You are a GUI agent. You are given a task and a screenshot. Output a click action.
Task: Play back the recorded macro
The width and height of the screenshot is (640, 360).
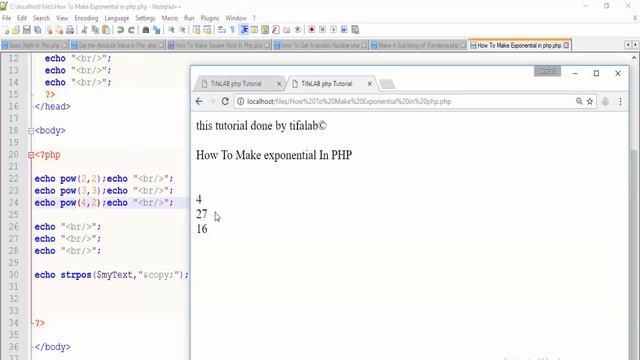[x=333, y=30]
